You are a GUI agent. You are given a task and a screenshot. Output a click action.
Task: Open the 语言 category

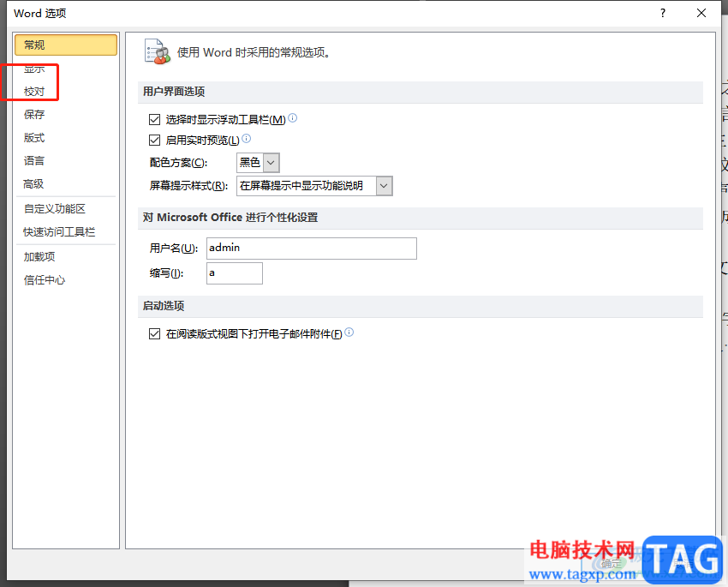point(34,161)
